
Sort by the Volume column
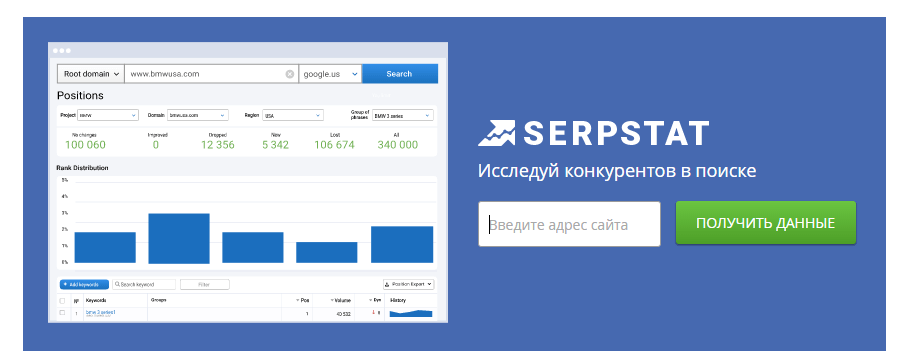[x=340, y=300]
